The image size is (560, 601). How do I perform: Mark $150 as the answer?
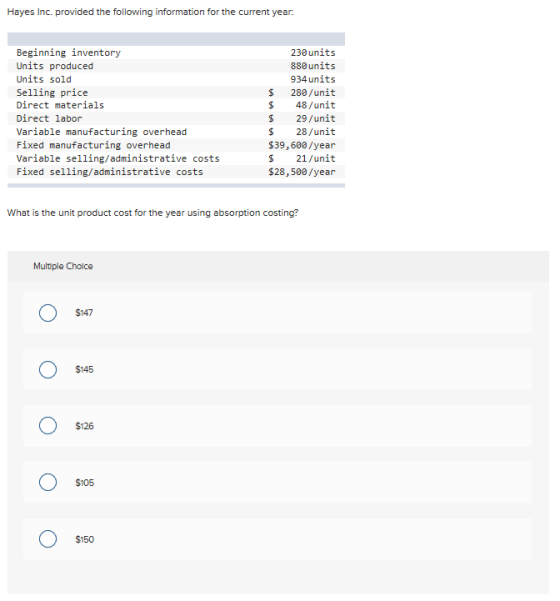click(x=48, y=539)
